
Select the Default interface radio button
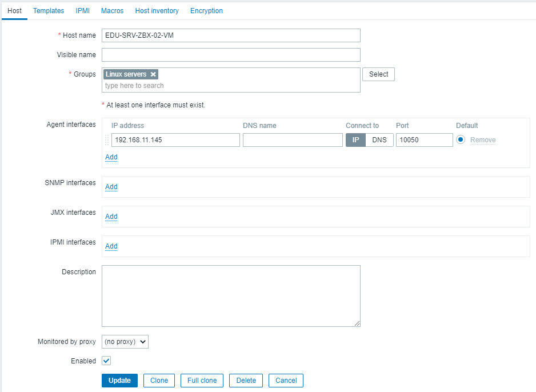point(461,140)
